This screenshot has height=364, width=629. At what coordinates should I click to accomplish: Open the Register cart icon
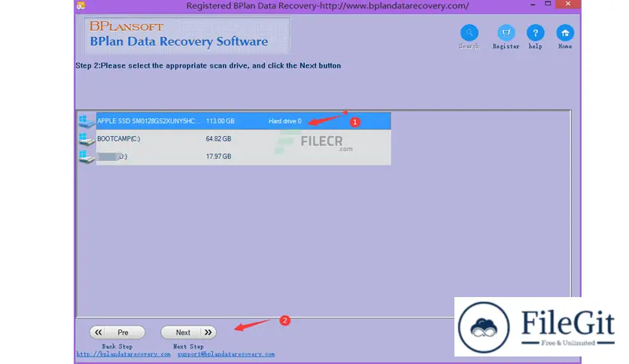[506, 33]
